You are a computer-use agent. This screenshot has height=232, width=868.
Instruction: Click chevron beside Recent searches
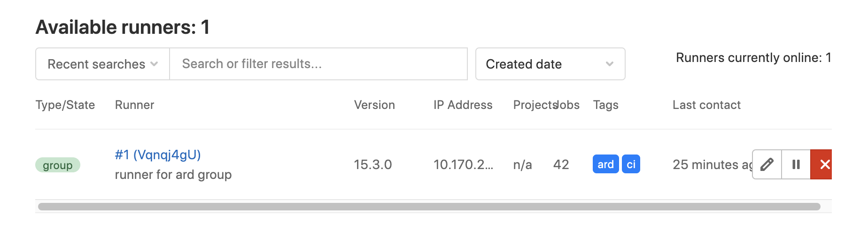coord(154,64)
